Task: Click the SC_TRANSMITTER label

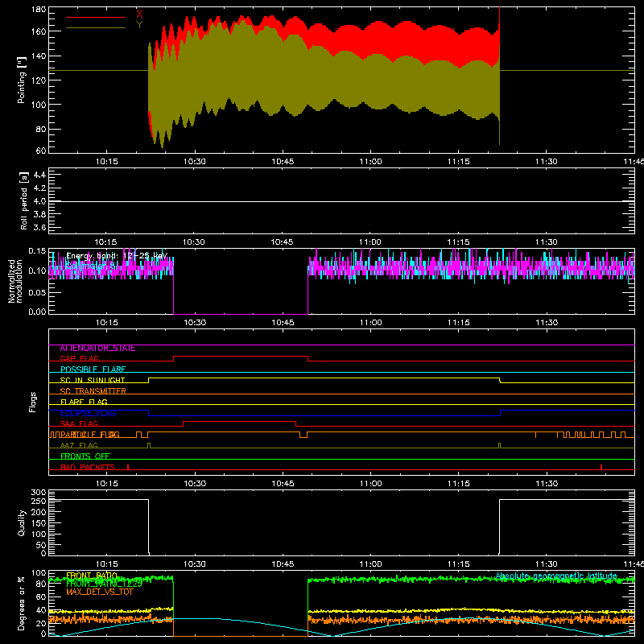Action: click(93, 391)
